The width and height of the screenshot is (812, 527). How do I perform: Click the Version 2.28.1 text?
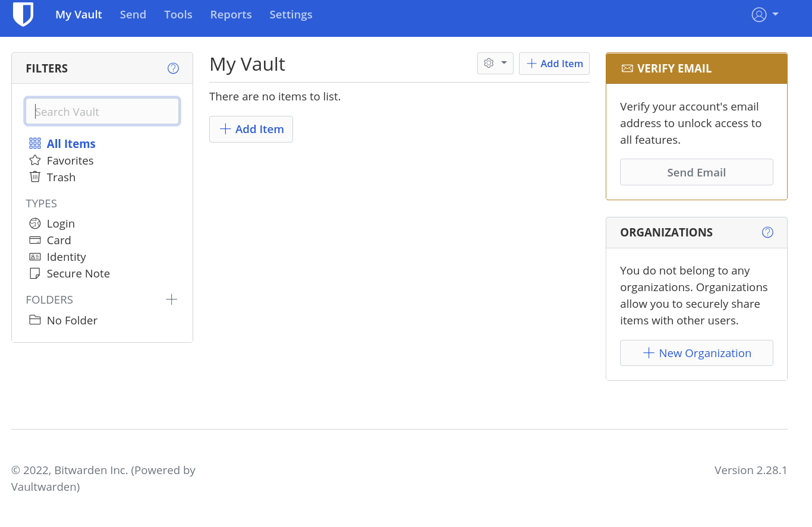[x=751, y=470]
